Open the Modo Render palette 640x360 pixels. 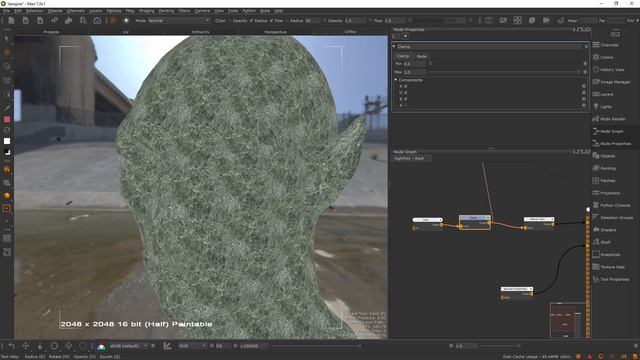(609, 119)
